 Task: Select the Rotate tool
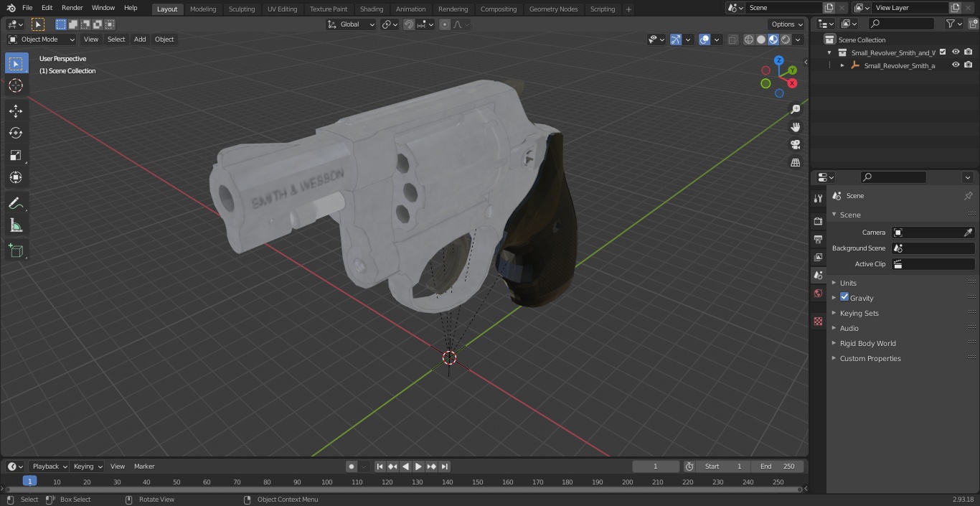point(16,133)
